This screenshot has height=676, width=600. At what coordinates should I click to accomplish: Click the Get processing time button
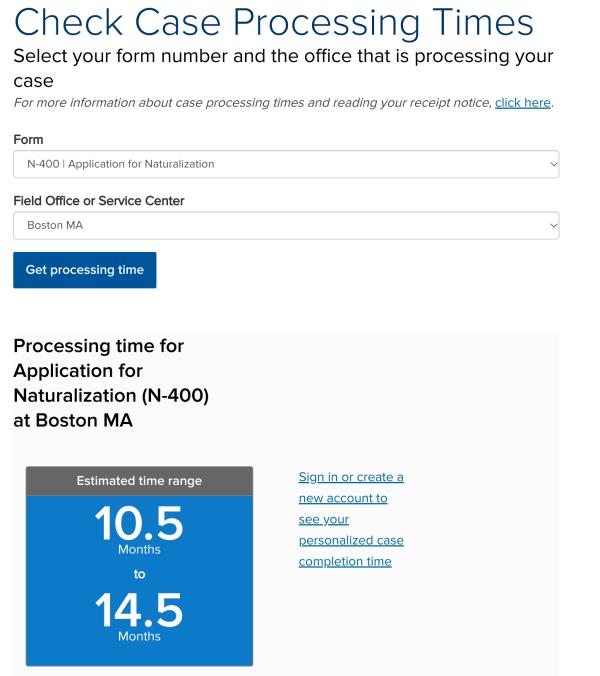click(x=85, y=270)
